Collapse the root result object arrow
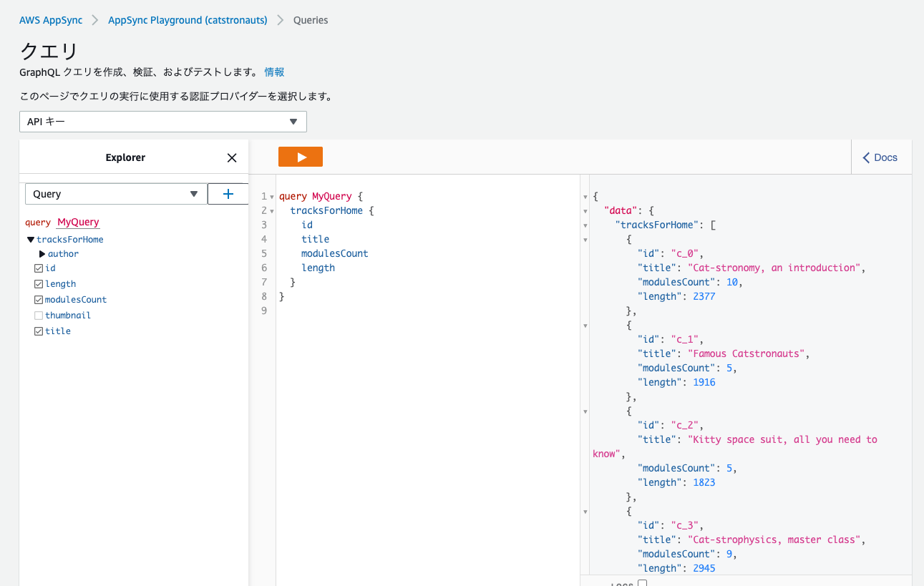The image size is (924, 586). pos(585,197)
